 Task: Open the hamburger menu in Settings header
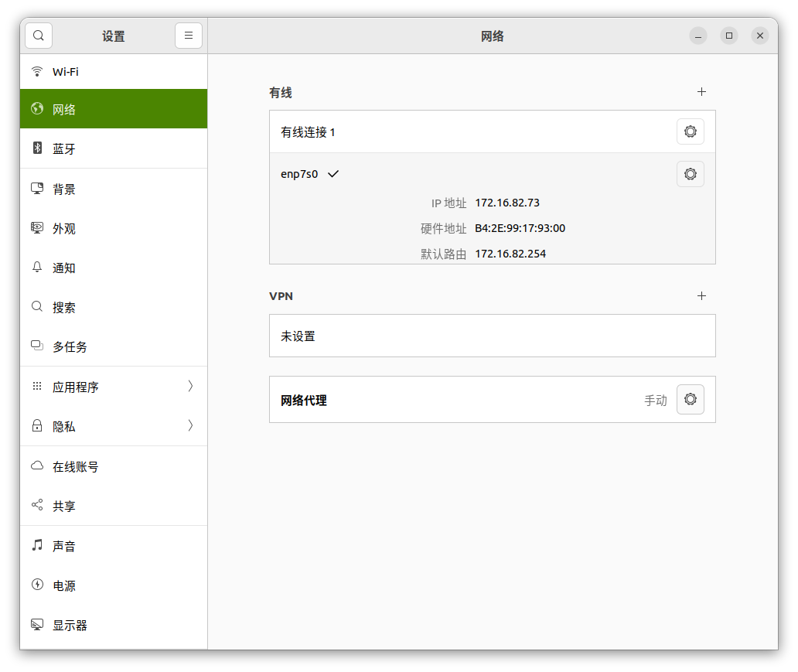189,36
